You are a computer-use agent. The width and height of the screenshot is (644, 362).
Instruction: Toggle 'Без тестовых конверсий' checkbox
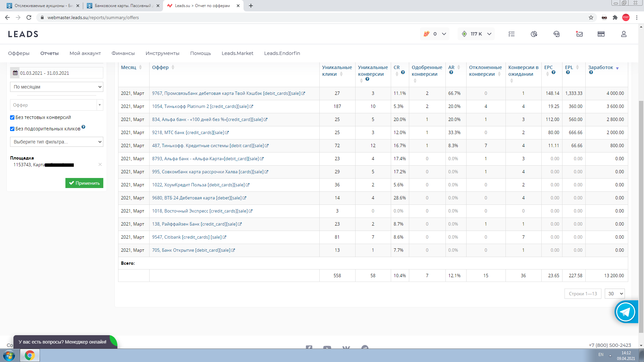tap(12, 118)
